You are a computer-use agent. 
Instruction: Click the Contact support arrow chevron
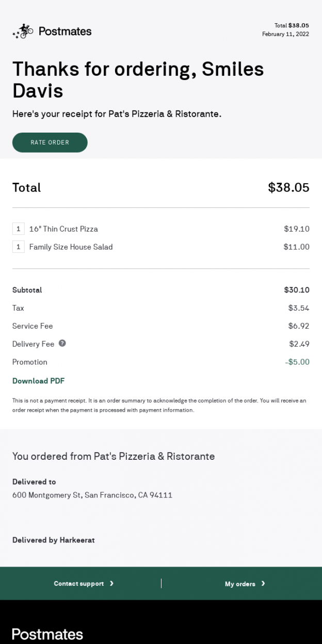coord(111,583)
